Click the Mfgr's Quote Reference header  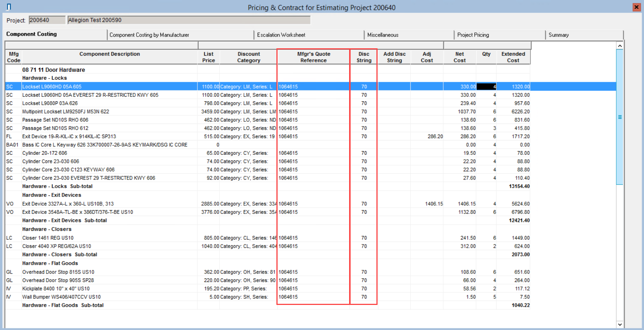pyautogui.click(x=313, y=57)
